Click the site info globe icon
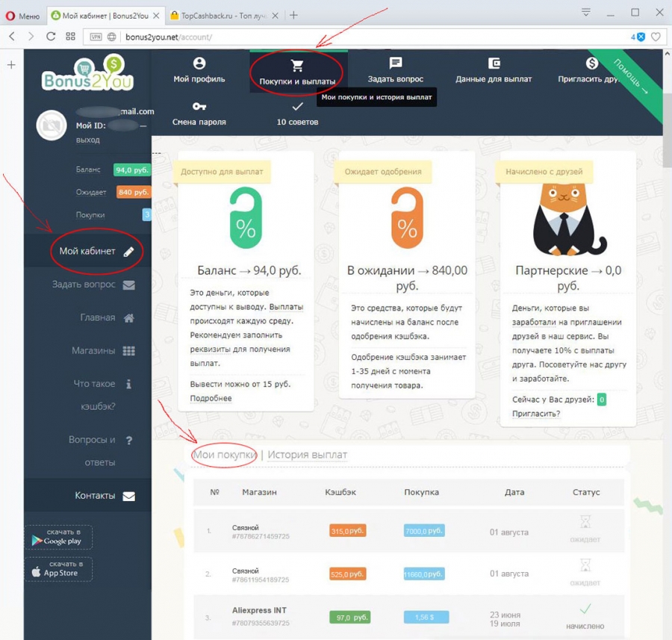This screenshot has width=672, height=640. pyautogui.click(x=111, y=37)
